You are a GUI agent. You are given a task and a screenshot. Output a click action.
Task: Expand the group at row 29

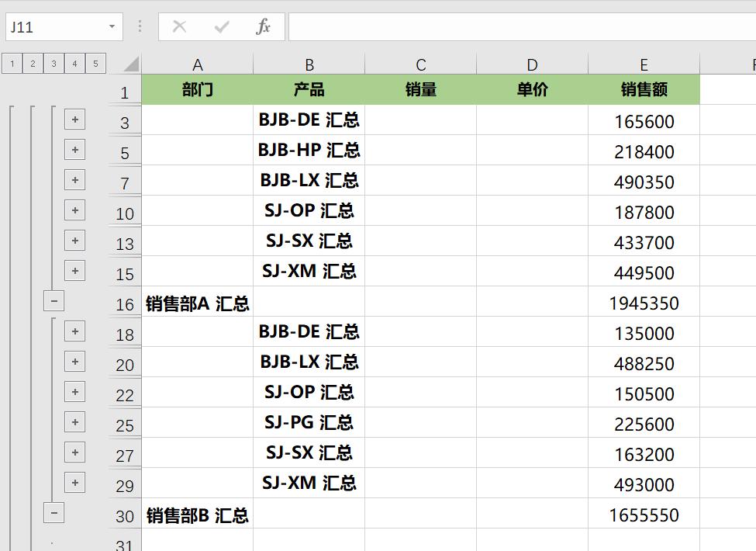[74, 483]
